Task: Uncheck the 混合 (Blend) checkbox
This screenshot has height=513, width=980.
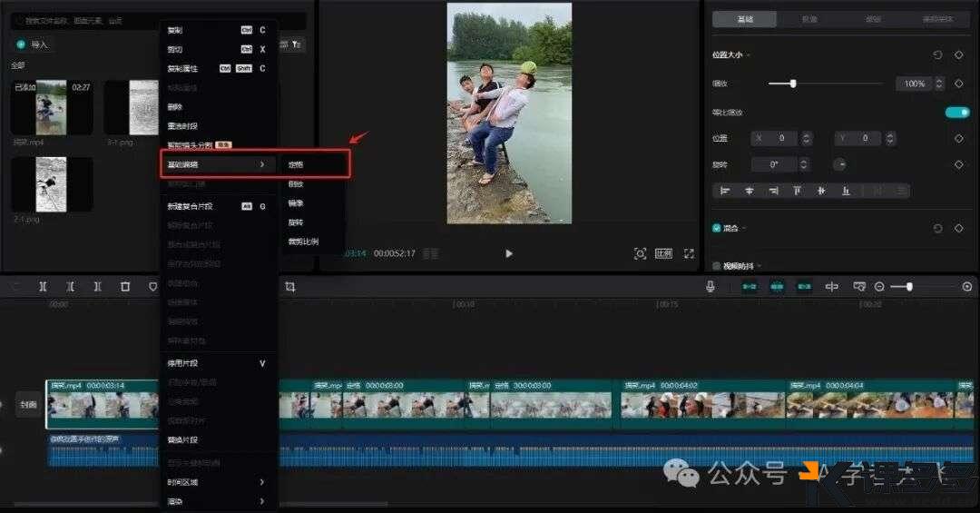Action: [717, 228]
